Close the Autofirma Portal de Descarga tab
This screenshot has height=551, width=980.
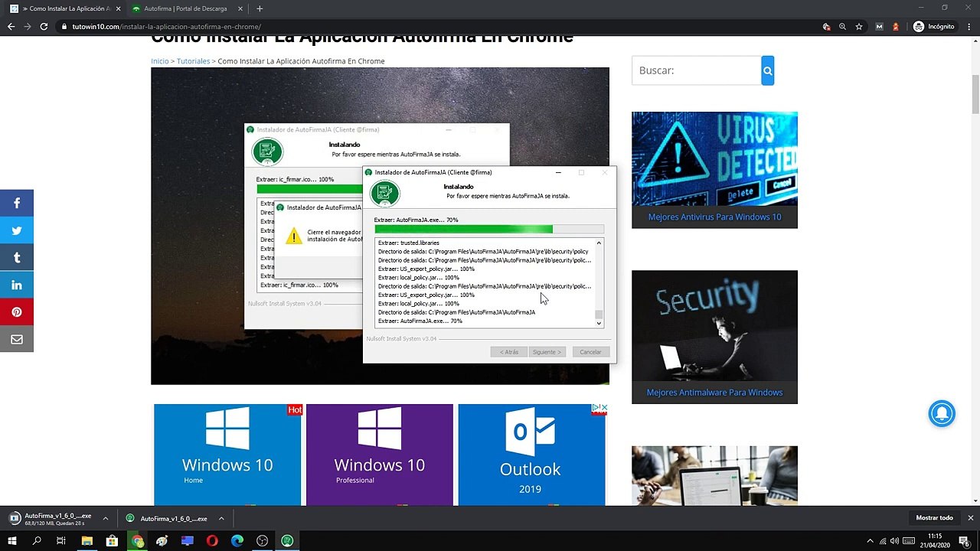[240, 8]
